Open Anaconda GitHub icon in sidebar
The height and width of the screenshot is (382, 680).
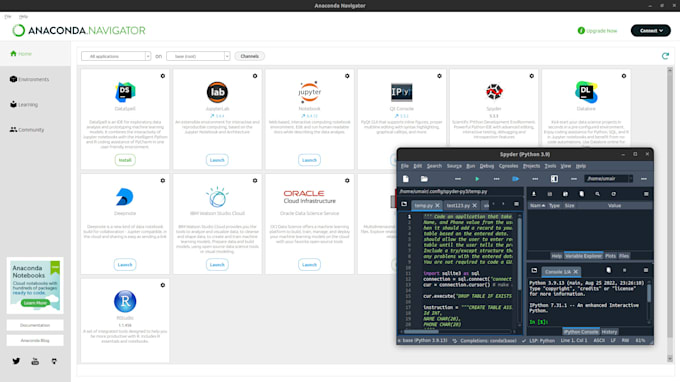[54, 361]
